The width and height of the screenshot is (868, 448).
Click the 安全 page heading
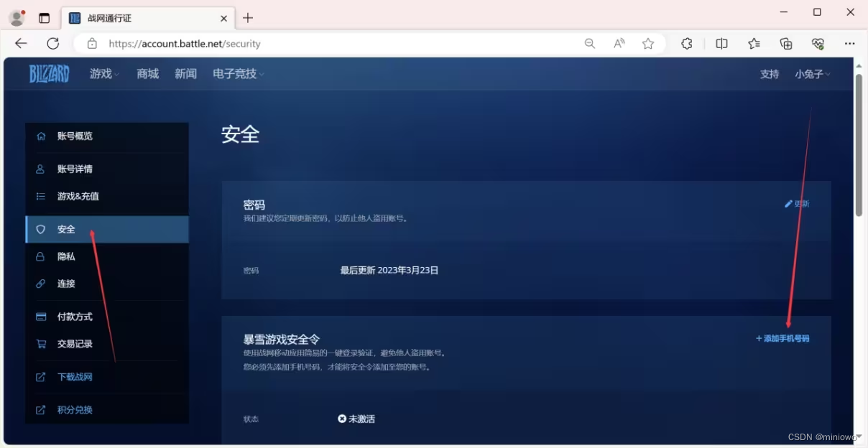click(x=240, y=134)
